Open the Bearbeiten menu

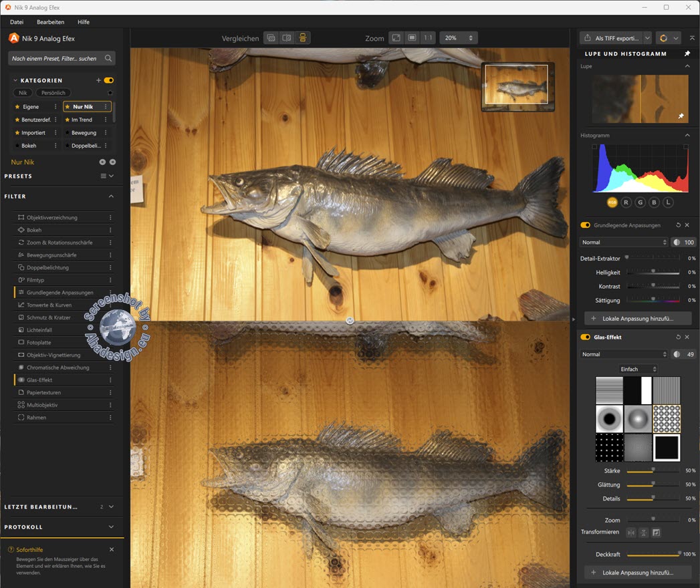pos(50,22)
